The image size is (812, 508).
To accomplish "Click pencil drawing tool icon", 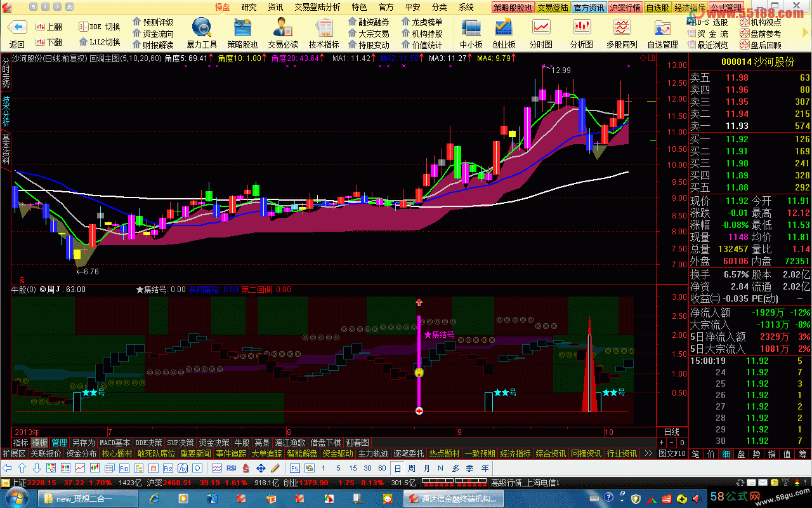I will tap(275, 468).
